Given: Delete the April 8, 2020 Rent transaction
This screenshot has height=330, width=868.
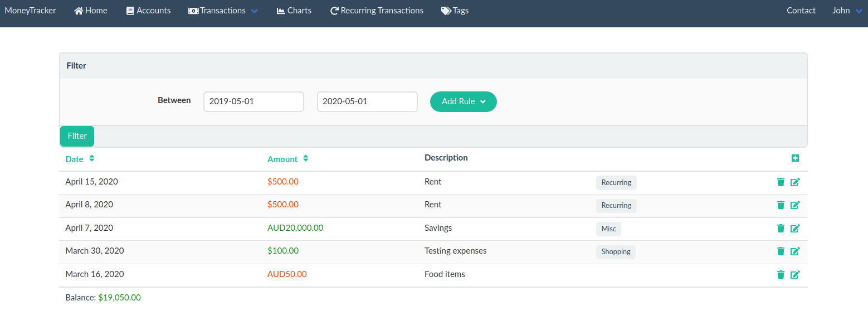Looking at the screenshot, I should coord(781,205).
